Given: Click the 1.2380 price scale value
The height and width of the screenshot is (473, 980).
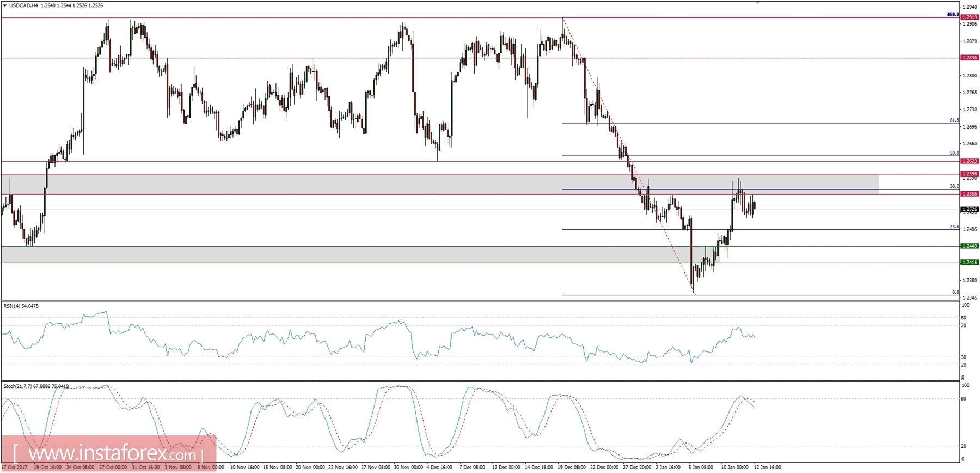Looking at the screenshot, I should [x=969, y=281].
